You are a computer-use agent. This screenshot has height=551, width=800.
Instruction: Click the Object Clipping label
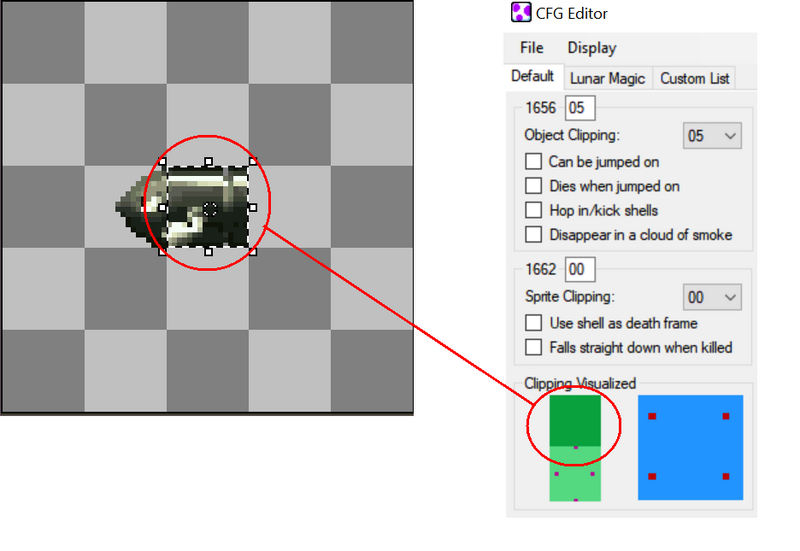pyautogui.click(x=572, y=135)
